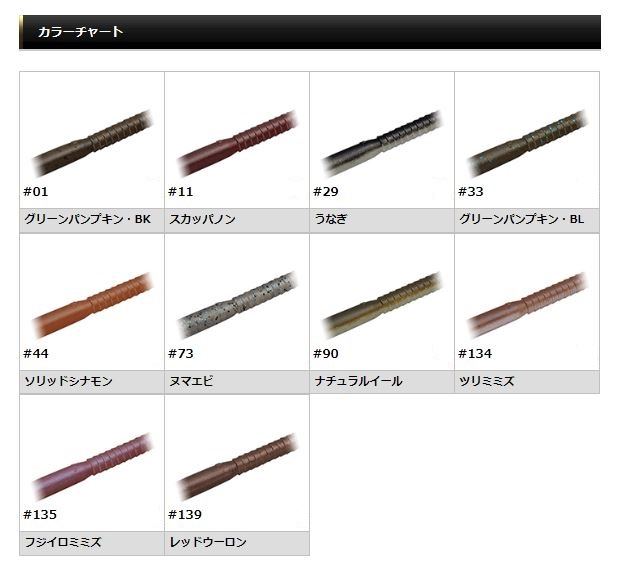Select the #01 green pumpkin BK worm image
This screenshot has height=574, width=618.
pyautogui.click(x=92, y=140)
